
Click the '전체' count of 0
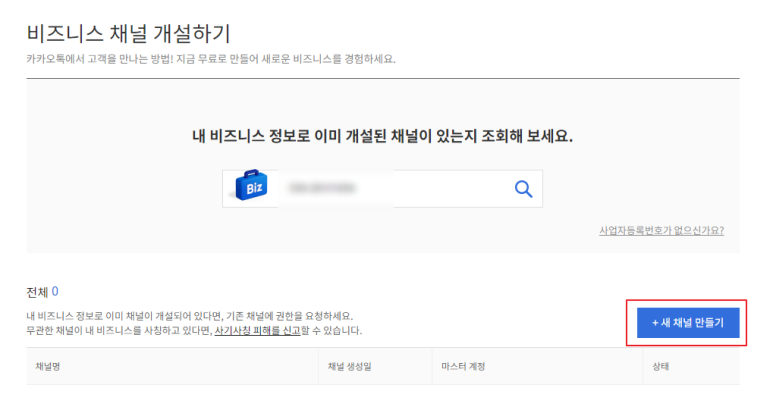pyautogui.click(x=55, y=292)
